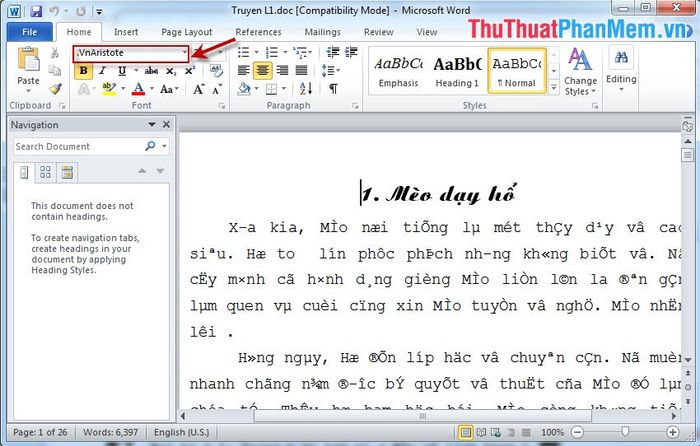The image size is (700, 446).
Task: Click the Zoom slider handle
Action: point(625,431)
